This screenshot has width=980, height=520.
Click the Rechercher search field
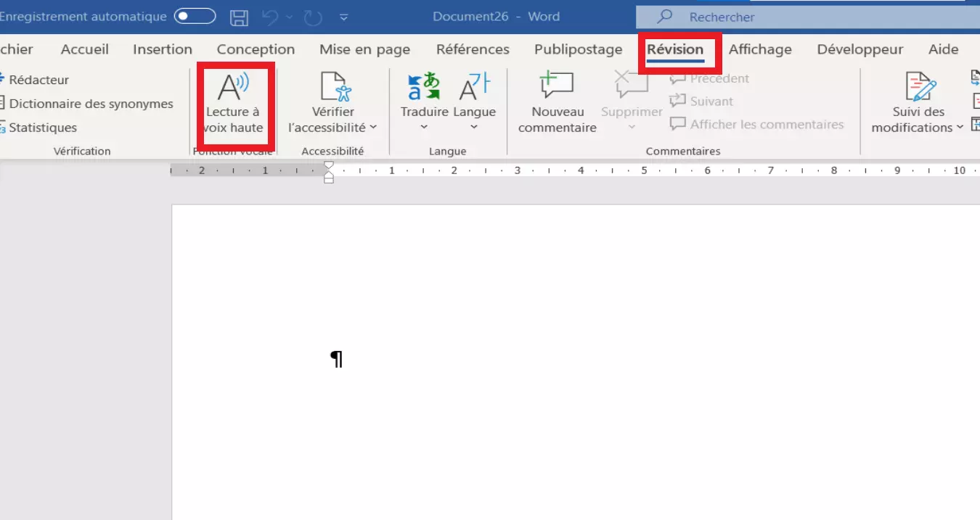click(x=808, y=17)
